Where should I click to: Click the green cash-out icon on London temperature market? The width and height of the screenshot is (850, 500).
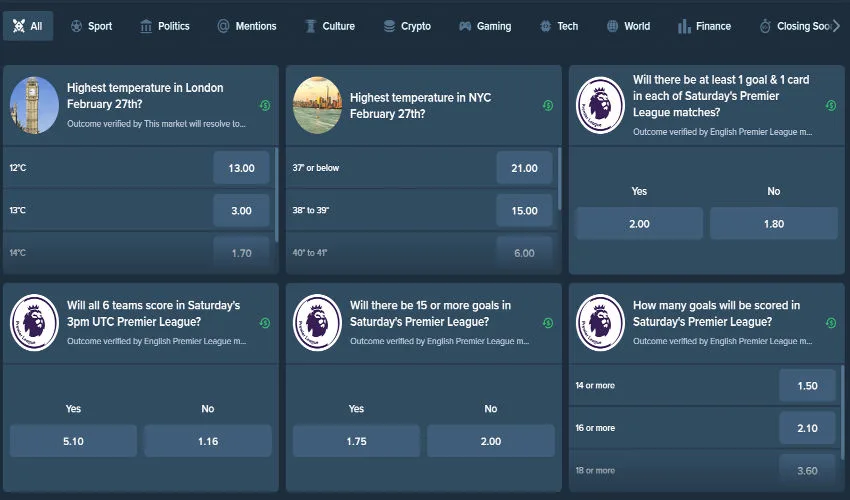click(265, 105)
